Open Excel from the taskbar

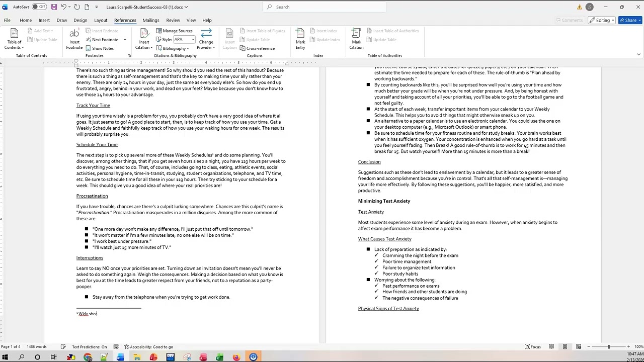click(x=219, y=357)
